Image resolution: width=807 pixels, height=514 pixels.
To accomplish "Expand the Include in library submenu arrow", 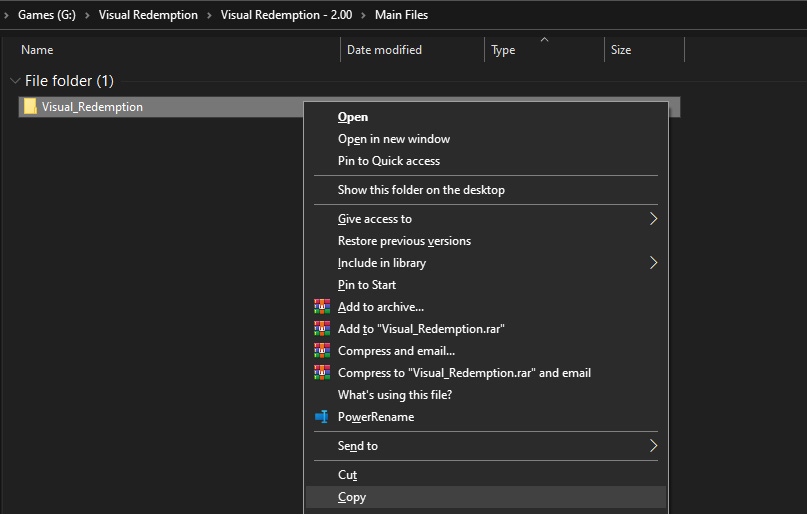I will [x=653, y=263].
